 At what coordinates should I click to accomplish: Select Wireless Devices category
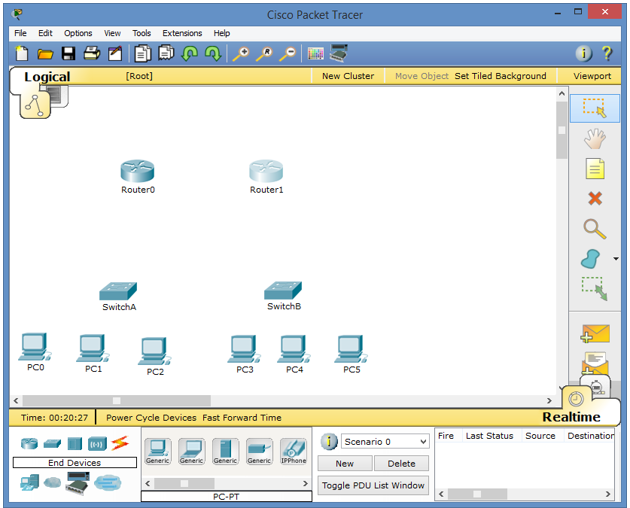(x=97, y=444)
